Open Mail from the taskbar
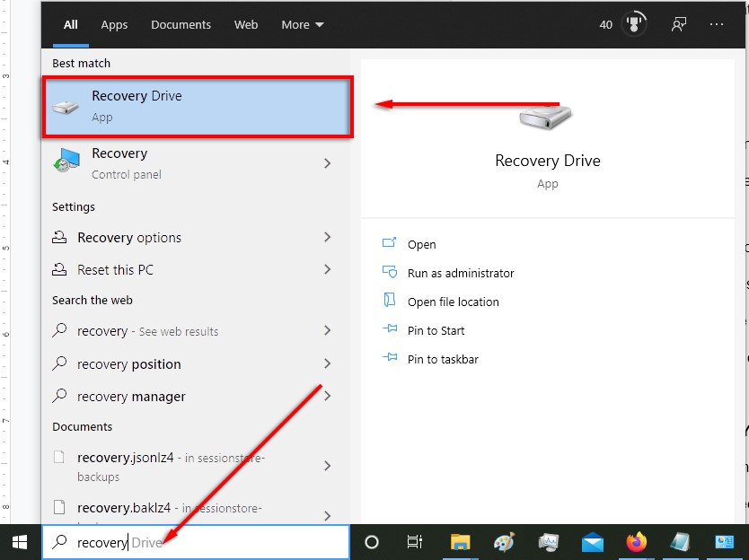The width and height of the screenshot is (749, 560). coord(592,542)
